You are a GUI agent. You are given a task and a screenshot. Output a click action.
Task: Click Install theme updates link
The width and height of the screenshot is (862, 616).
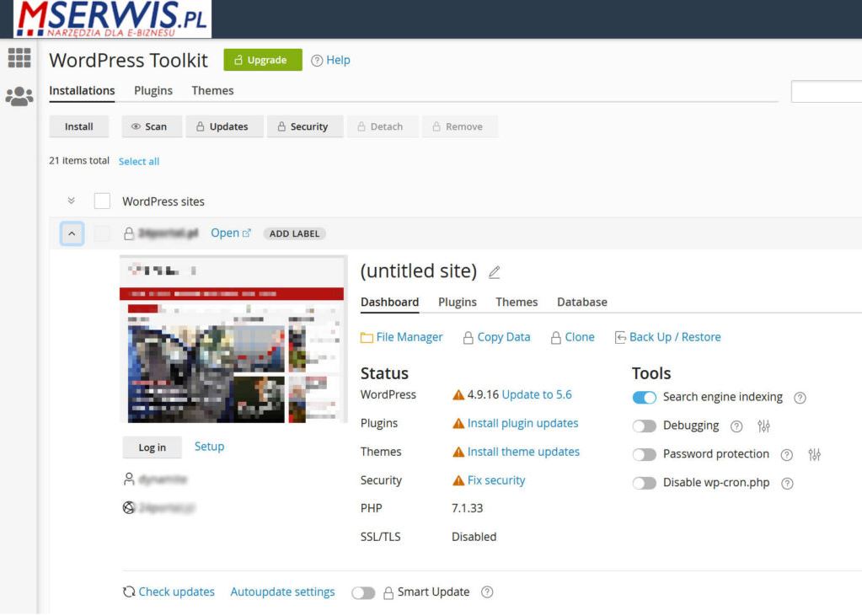click(x=523, y=453)
